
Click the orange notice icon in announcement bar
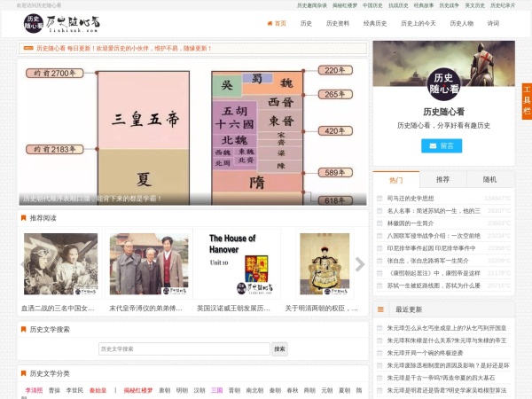[28, 48]
